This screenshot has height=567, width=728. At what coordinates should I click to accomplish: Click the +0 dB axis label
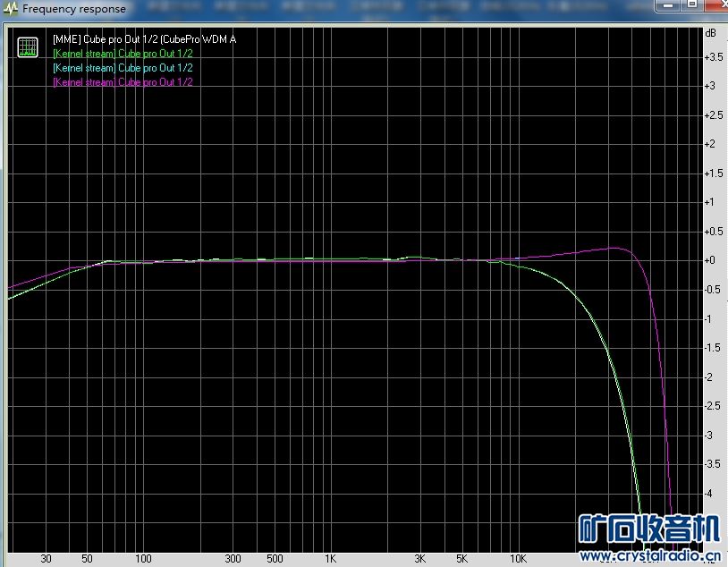click(x=709, y=260)
